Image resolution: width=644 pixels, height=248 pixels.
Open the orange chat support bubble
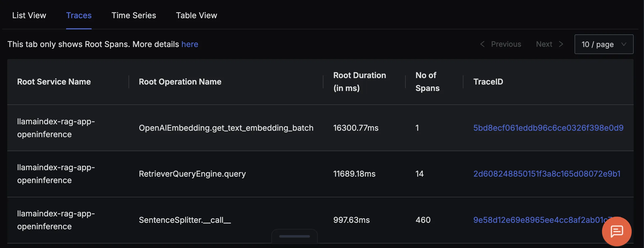617,231
